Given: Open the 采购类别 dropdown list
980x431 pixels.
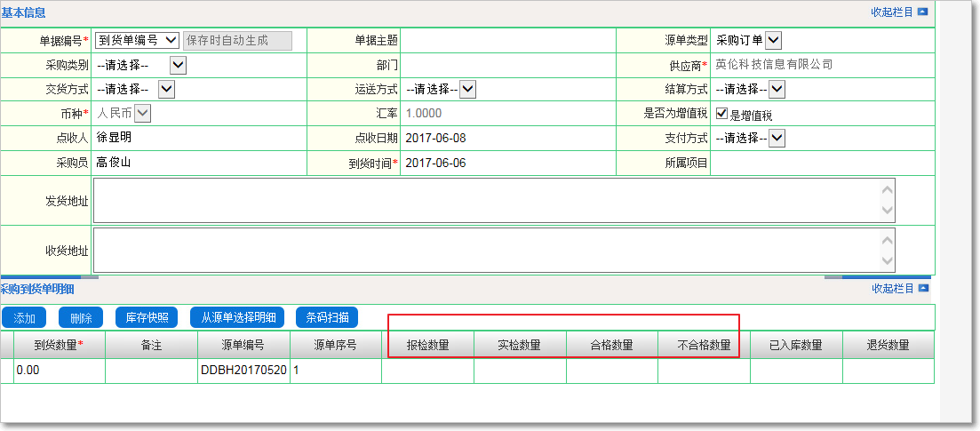Looking at the screenshot, I should tap(178, 65).
